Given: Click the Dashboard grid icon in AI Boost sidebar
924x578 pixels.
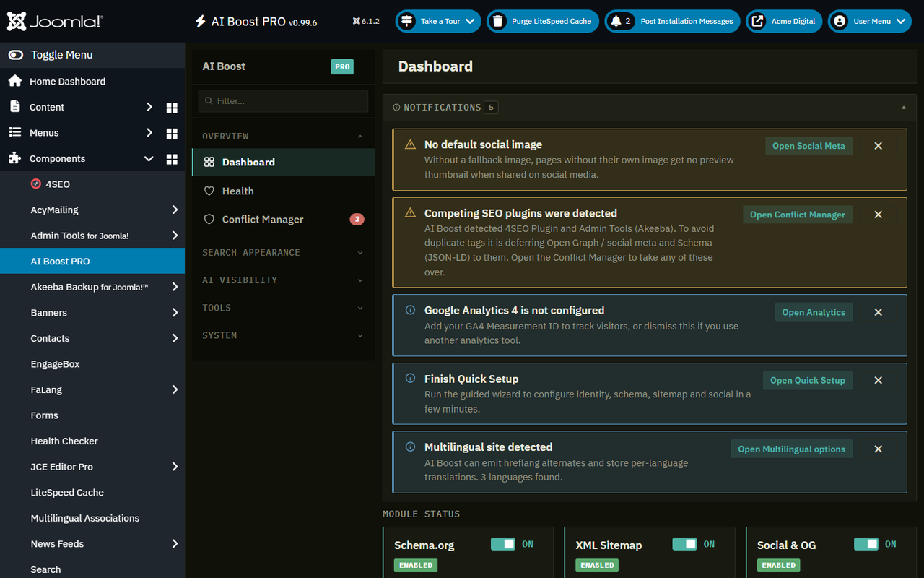Looking at the screenshot, I should pos(209,163).
